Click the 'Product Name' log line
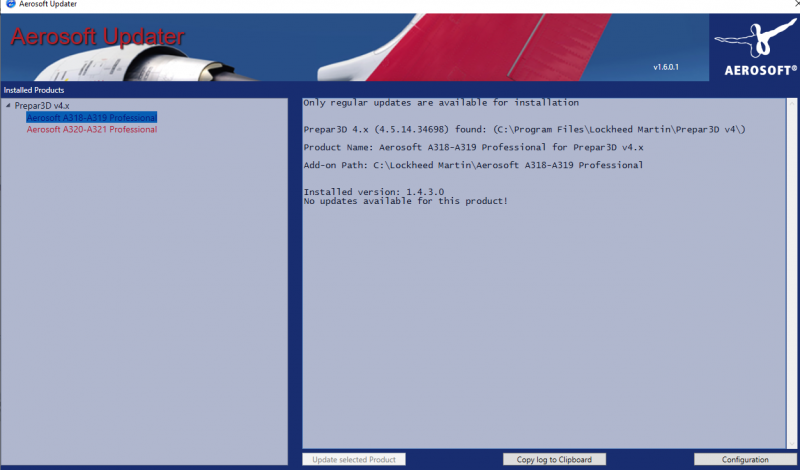 click(473, 147)
